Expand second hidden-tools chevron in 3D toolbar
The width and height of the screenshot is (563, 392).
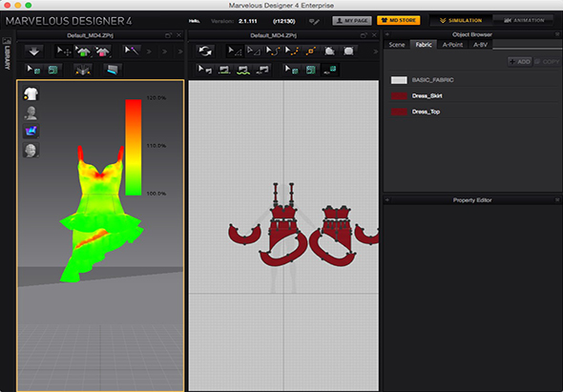coord(164,52)
